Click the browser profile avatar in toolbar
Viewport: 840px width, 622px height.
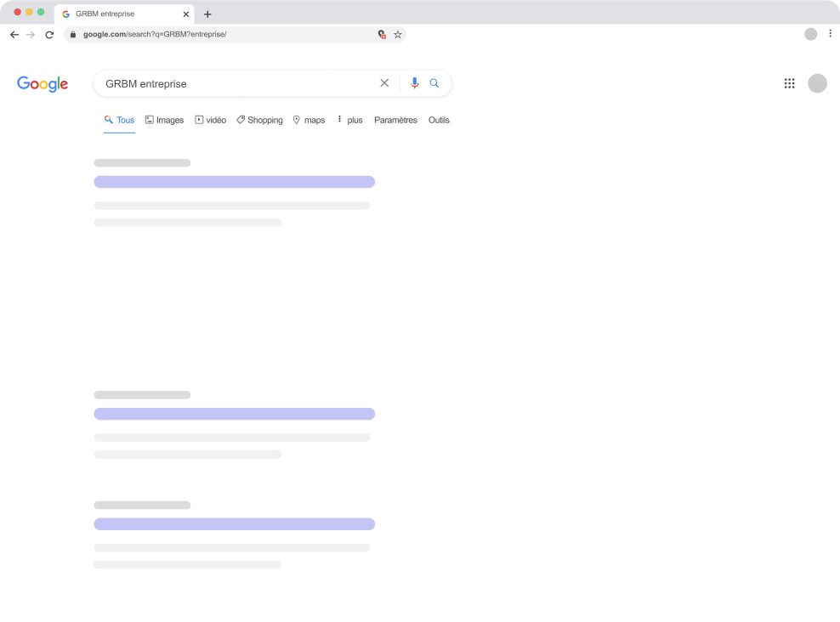click(x=810, y=34)
